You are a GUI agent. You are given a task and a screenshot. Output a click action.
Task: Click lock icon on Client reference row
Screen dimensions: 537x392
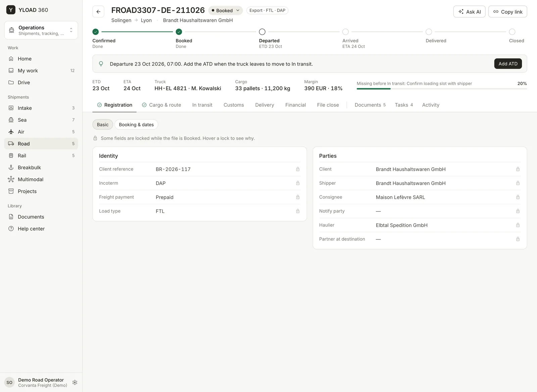(298, 169)
